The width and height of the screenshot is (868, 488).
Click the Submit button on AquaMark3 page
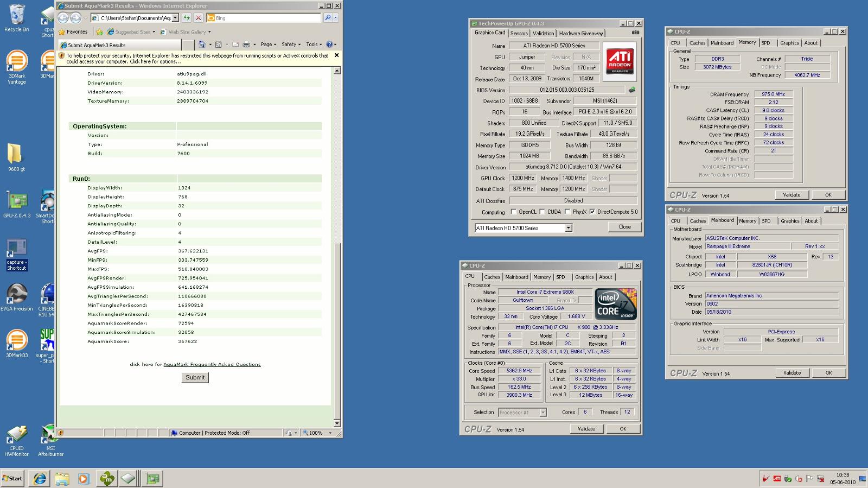pyautogui.click(x=195, y=378)
